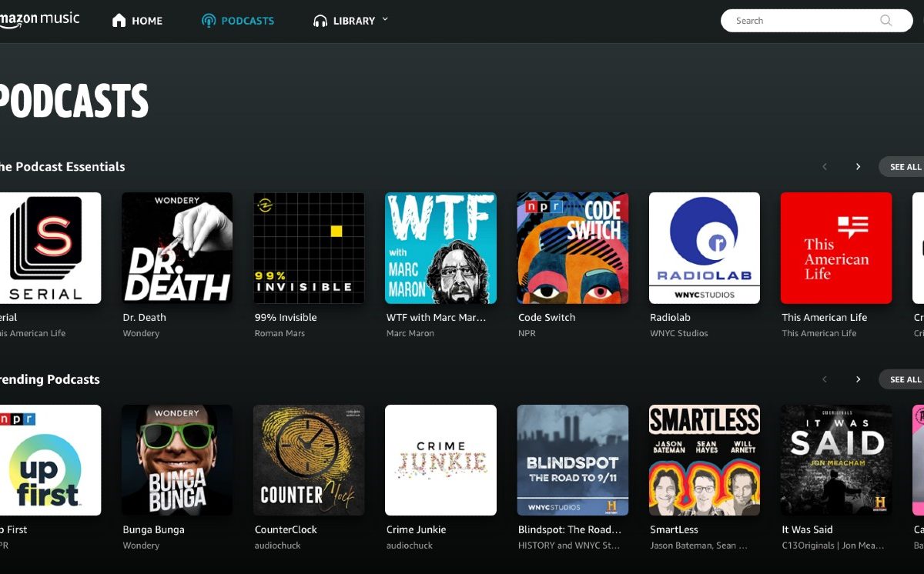
Task: Click the Amazon Music logo
Action: 40,20
